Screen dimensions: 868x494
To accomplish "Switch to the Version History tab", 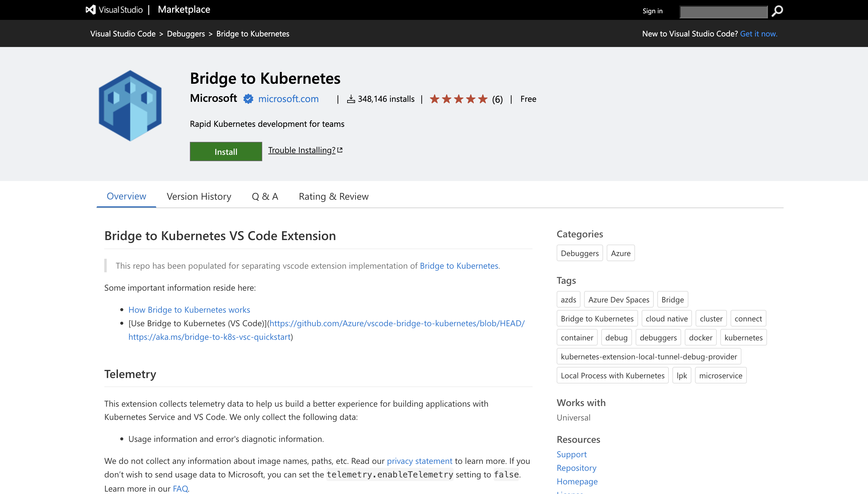I will pyautogui.click(x=199, y=195).
